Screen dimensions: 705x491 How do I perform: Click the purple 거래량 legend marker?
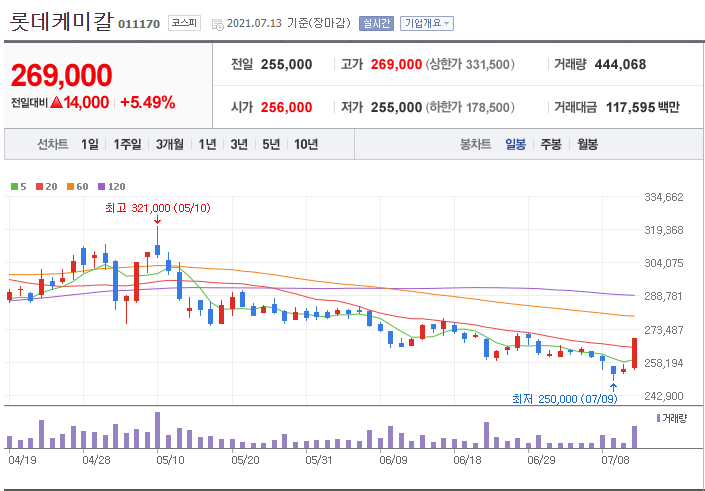658,419
